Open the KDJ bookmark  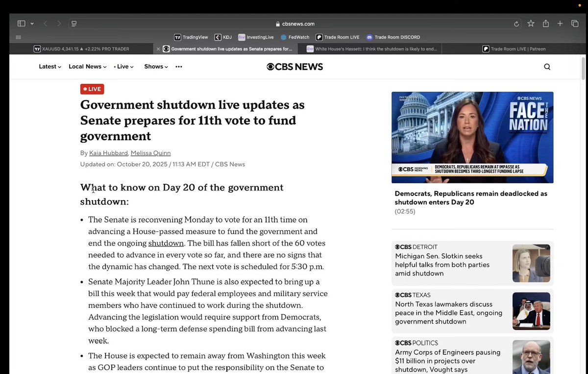pyautogui.click(x=223, y=37)
